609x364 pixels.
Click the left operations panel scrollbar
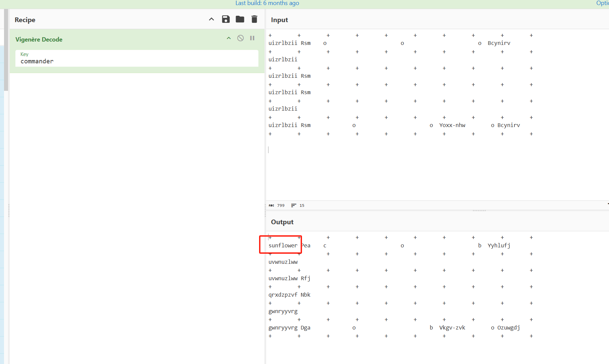[x=6, y=50]
